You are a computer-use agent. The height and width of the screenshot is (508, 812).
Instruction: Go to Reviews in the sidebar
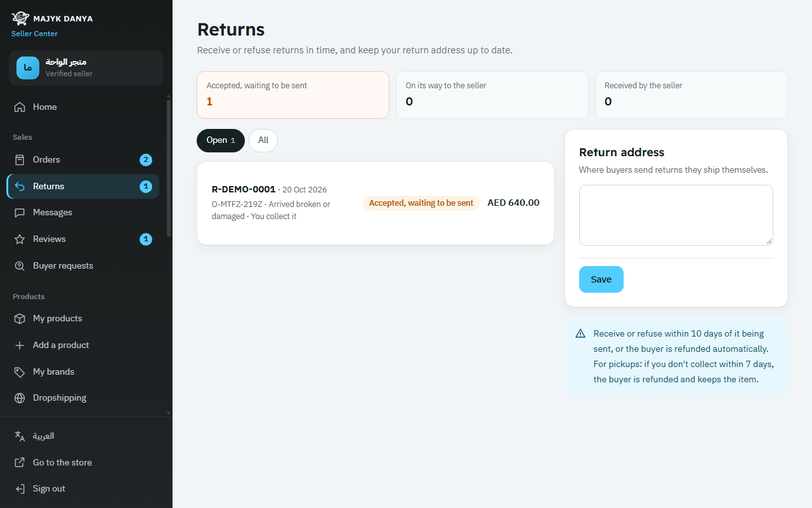click(82, 239)
